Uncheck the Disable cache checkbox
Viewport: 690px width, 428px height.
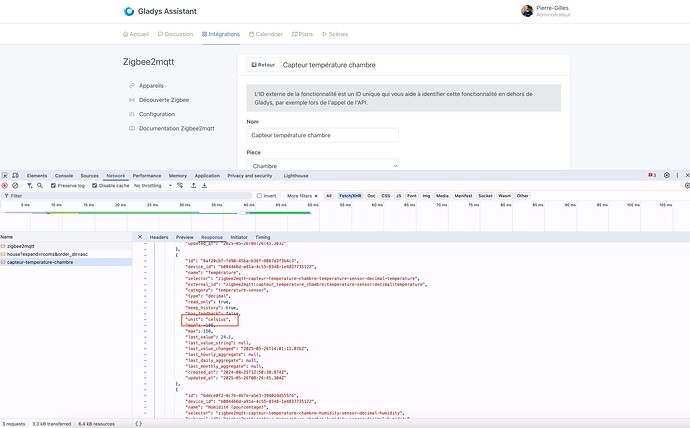click(94, 185)
